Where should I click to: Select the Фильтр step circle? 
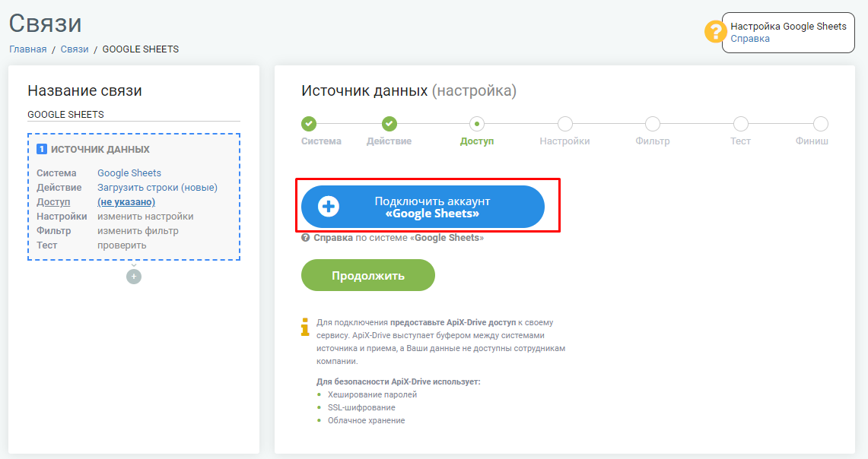(653, 123)
